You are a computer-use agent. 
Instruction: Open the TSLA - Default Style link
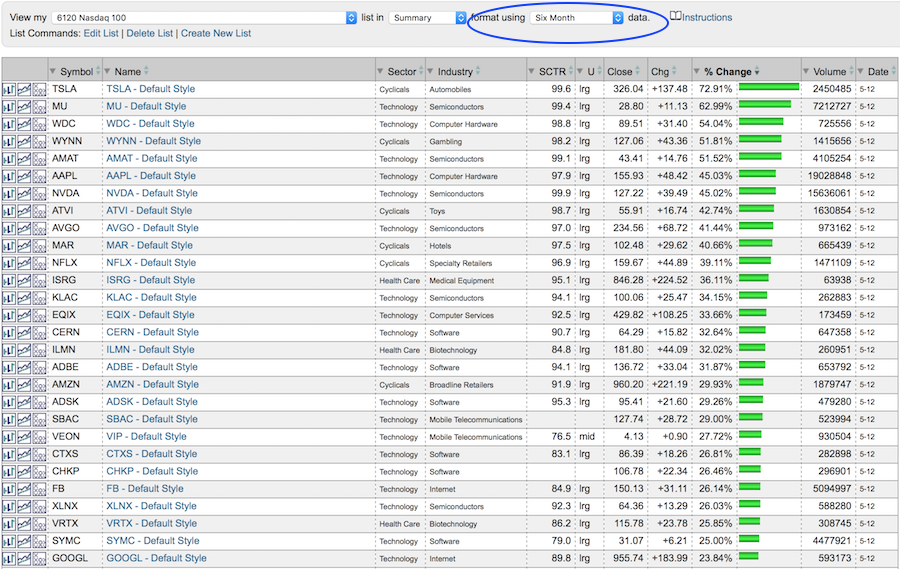click(x=151, y=89)
